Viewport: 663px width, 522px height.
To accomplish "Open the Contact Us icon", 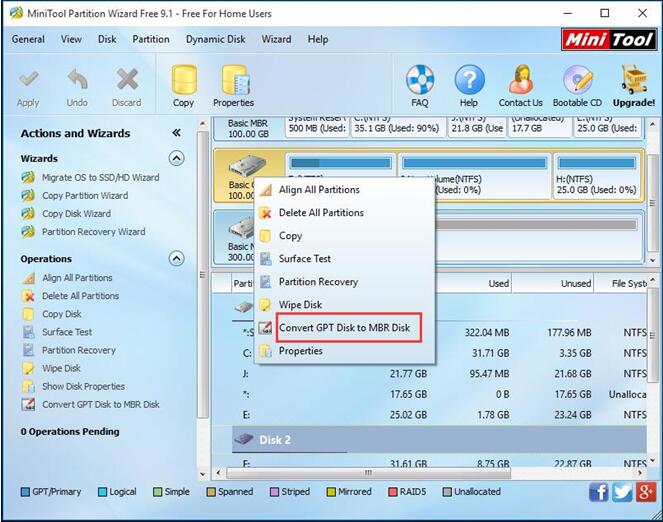I will (521, 79).
